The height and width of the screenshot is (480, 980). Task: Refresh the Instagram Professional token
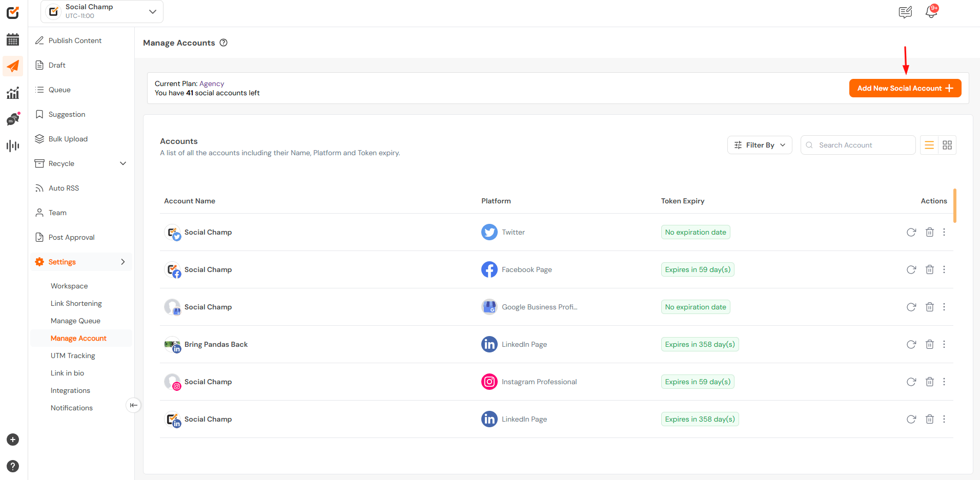(911, 382)
